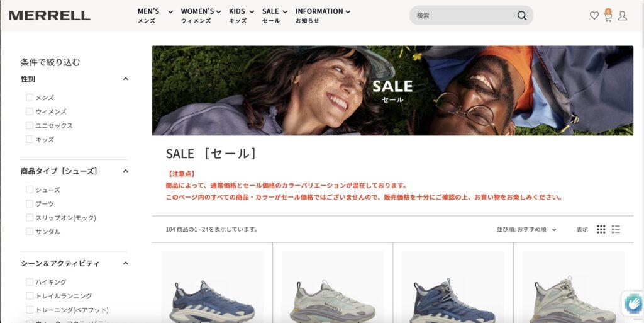Click the 検索 search input field
The width and height of the screenshot is (644, 323).
[464, 16]
